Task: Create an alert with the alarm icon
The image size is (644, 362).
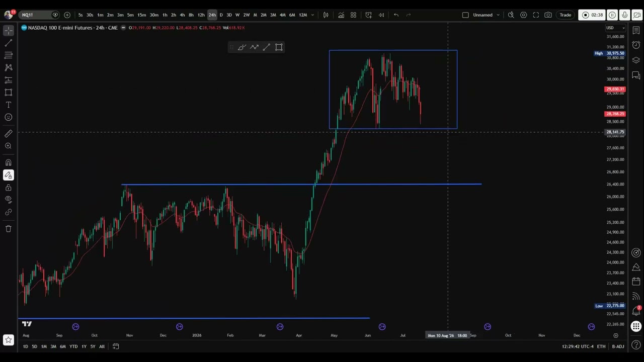Action: 368,15
